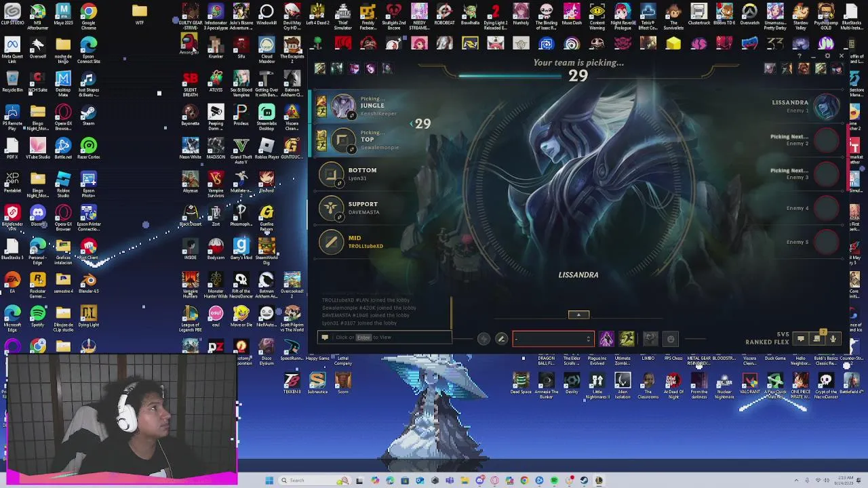Open osu! desktop shortcut

pyautogui.click(x=216, y=317)
